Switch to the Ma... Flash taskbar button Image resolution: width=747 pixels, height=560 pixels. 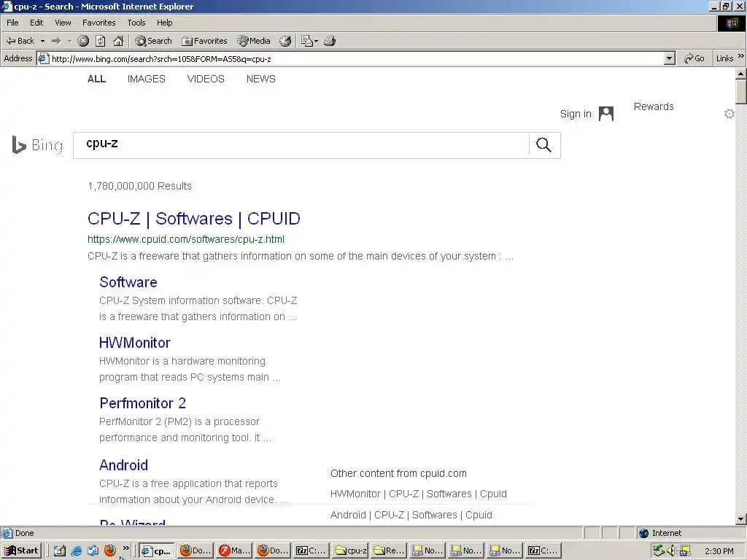(233, 551)
